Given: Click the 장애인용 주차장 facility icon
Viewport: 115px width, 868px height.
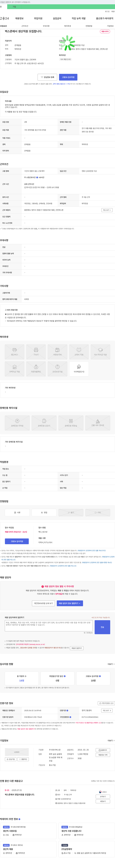Looking at the screenshot, I should click(17, 423).
